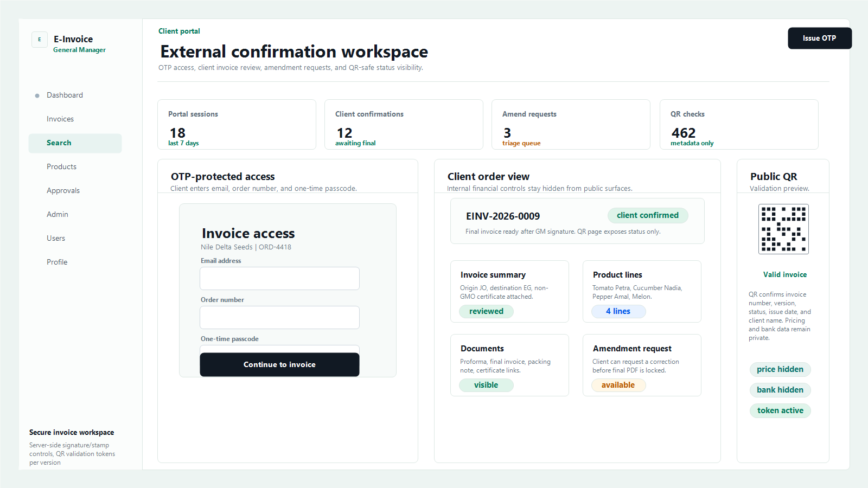Click the metadata only label
868x488 pixels.
[x=692, y=144]
